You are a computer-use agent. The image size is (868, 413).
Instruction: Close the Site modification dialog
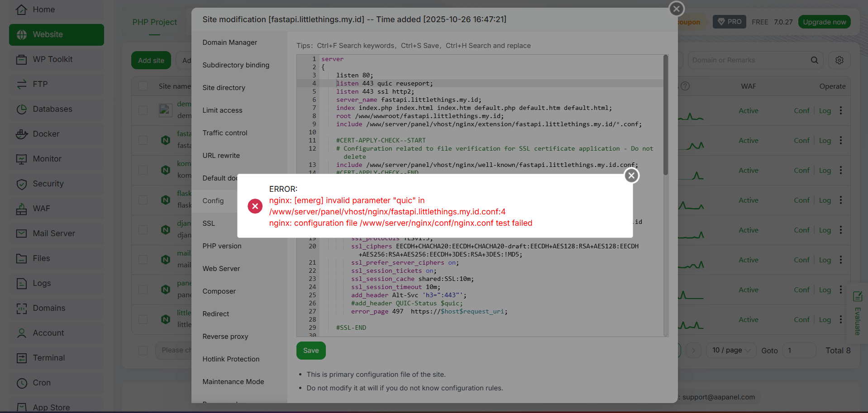[676, 8]
